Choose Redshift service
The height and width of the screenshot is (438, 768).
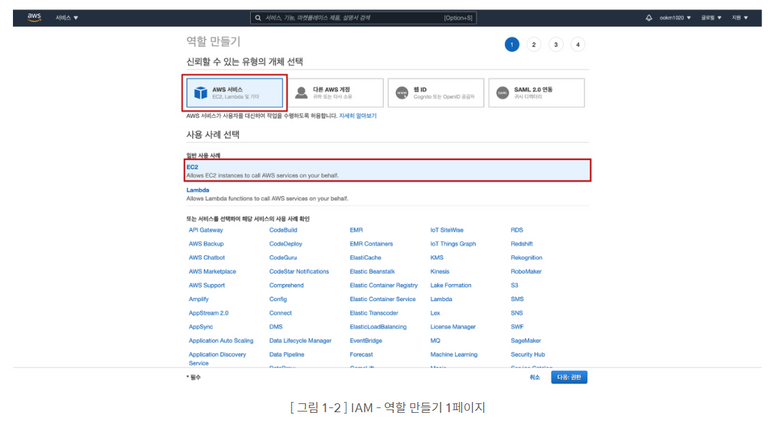pos(522,243)
